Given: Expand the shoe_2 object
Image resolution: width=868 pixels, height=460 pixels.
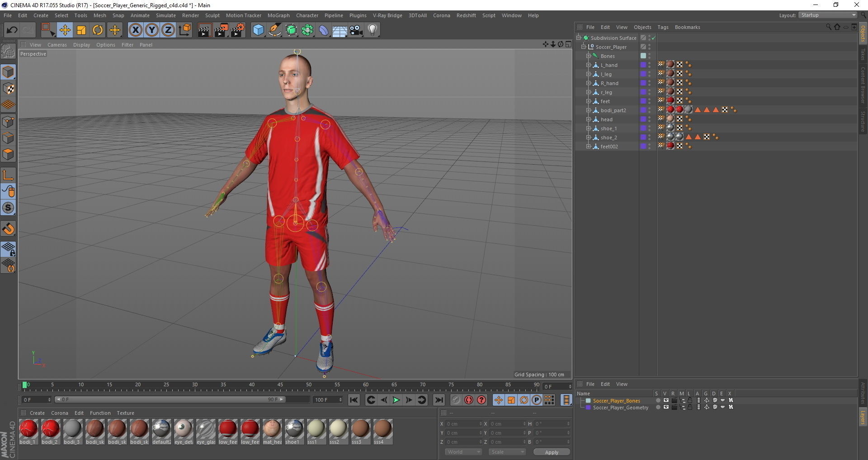Looking at the screenshot, I should [588, 137].
